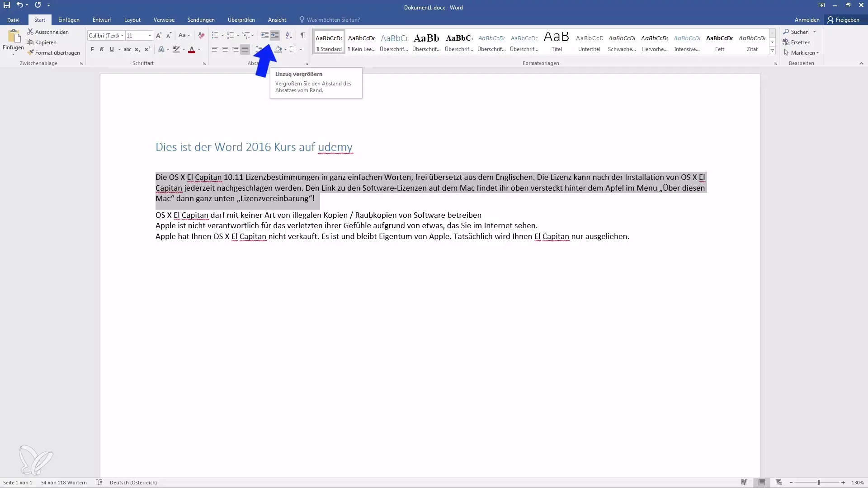Screen dimensions: 868x488
Task: Align paragraph right
Action: tap(235, 49)
